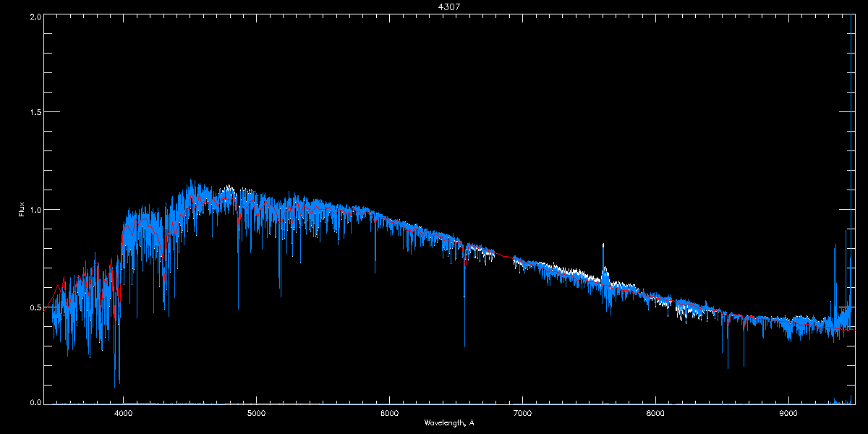Screen dimensions: 868x434
Task: Click the 9000 wavelength tick label
Action: point(788,414)
